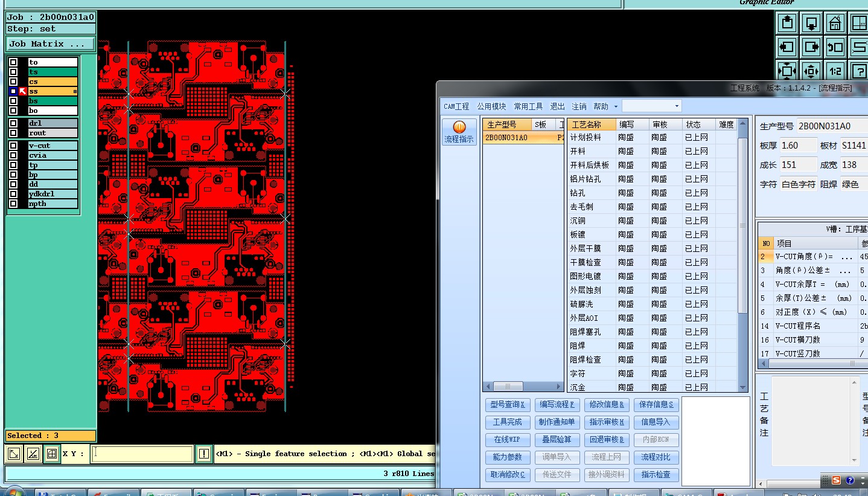Toggle the 'rout' layer checkbox
This screenshot has height=496, width=868.
[x=13, y=133]
